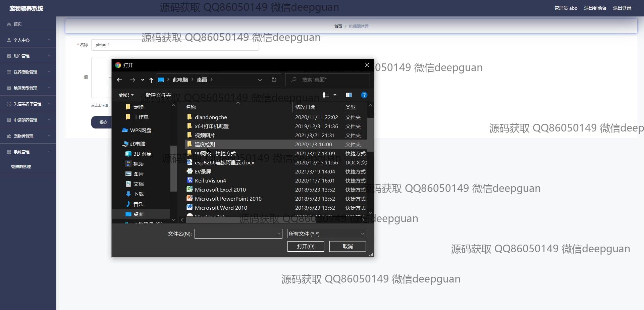Image resolution: width=644 pixels, height=310 pixels.
Task: Select the Microsoft Excel 2010 shortcut
Action: pos(220,190)
